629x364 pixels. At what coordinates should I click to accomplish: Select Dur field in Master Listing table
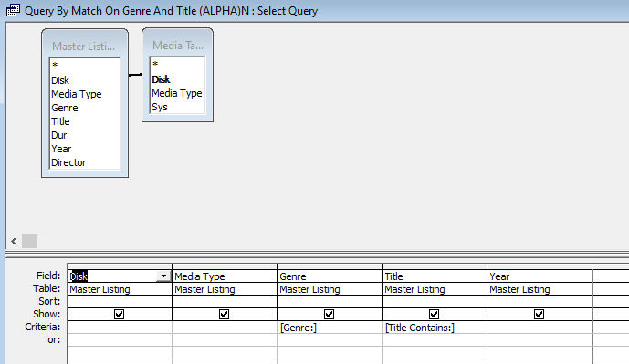pyautogui.click(x=59, y=135)
